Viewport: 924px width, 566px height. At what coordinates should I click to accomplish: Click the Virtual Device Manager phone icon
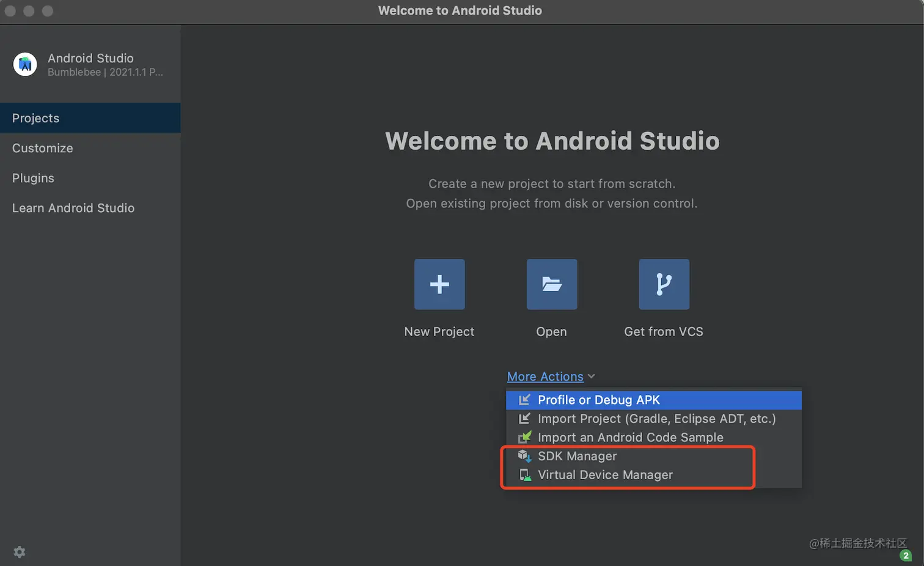(x=524, y=475)
